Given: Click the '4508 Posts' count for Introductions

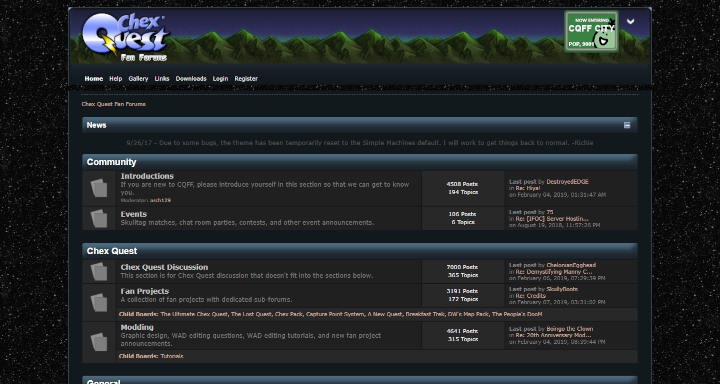Looking at the screenshot, I should point(462,184).
